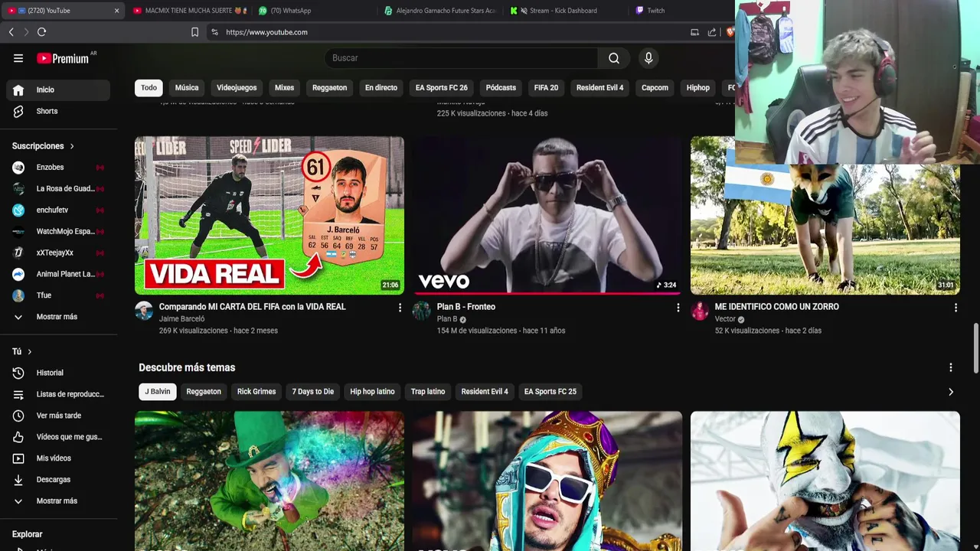Bookmark this page icon
The width and height of the screenshot is (980, 551).
click(x=194, y=32)
